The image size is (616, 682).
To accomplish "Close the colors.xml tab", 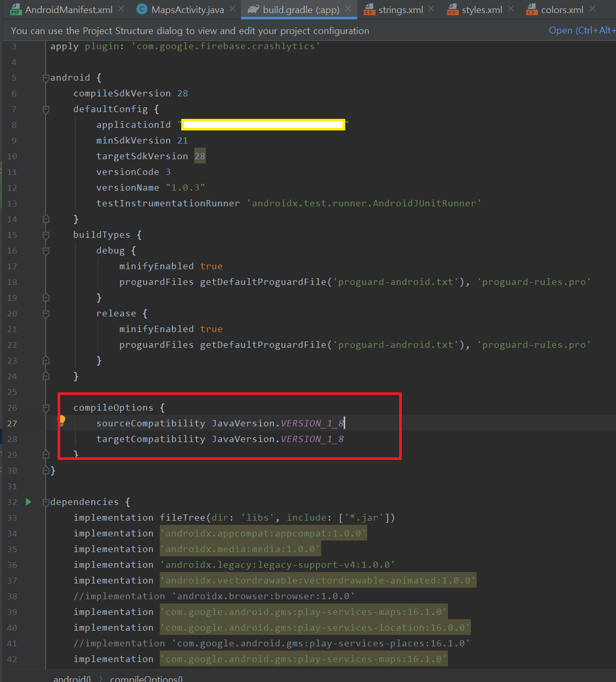I will click(x=592, y=9).
